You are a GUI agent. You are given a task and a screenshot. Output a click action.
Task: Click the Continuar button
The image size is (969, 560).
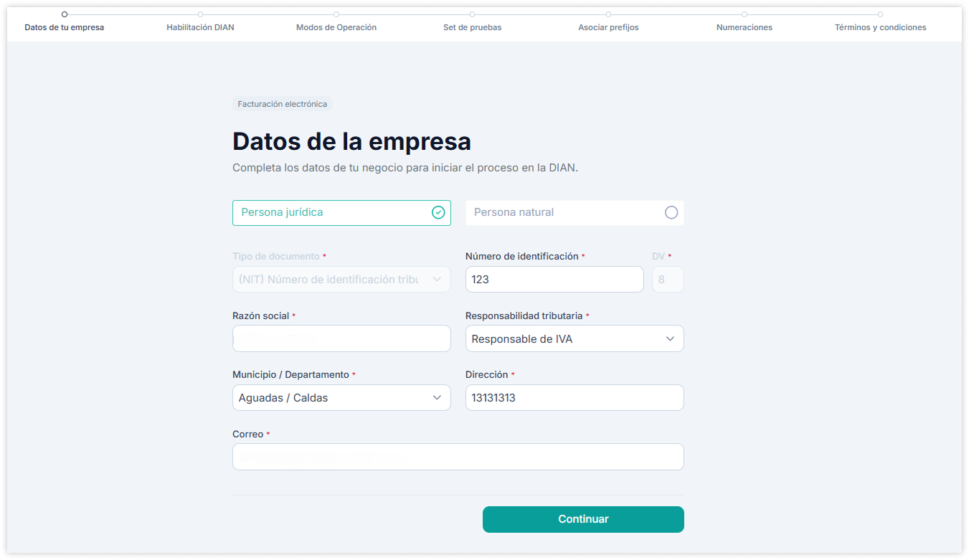(x=583, y=520)
